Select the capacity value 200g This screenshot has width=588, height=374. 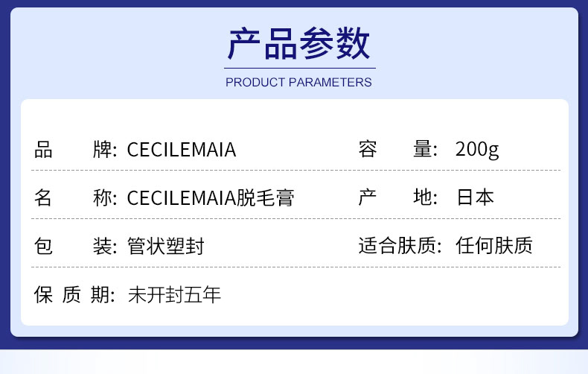[x=477, y=150]
